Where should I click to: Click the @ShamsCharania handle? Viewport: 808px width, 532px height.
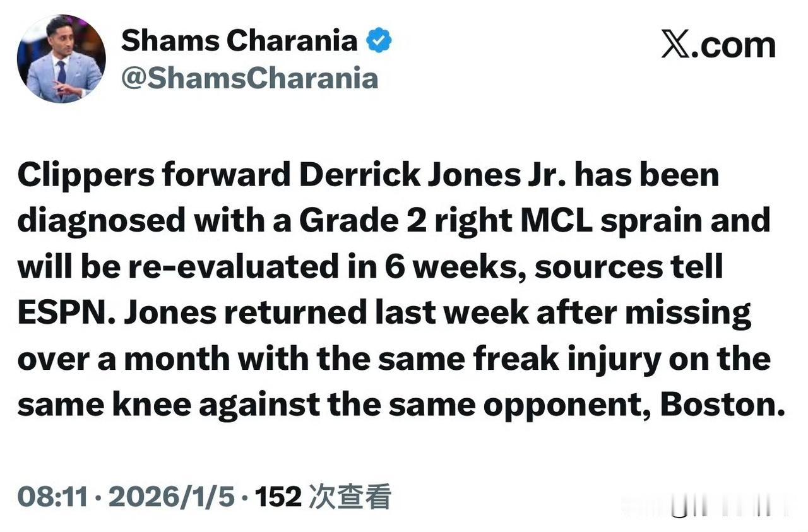pyautogui.click(x=250, y=78)
